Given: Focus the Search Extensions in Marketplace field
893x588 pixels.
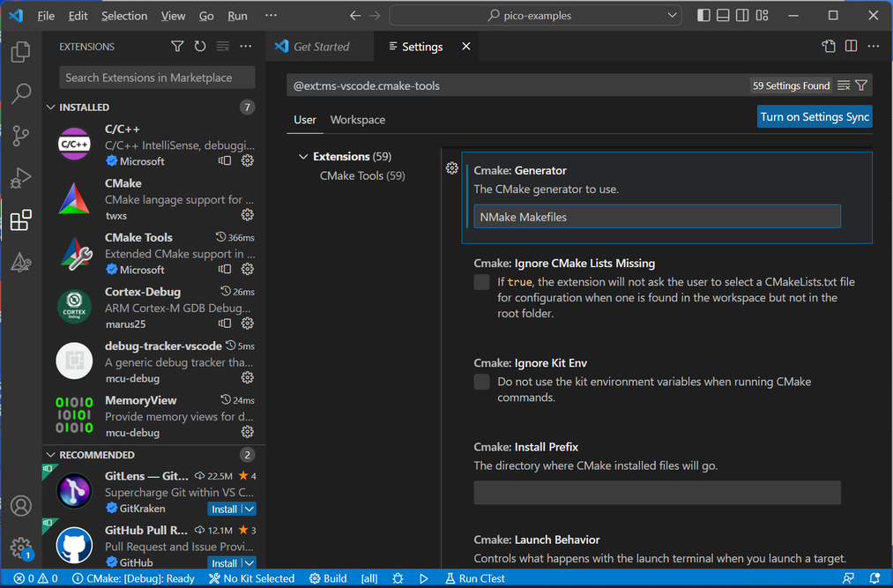Looking at the screenshot, I should (x=157, y=78).
